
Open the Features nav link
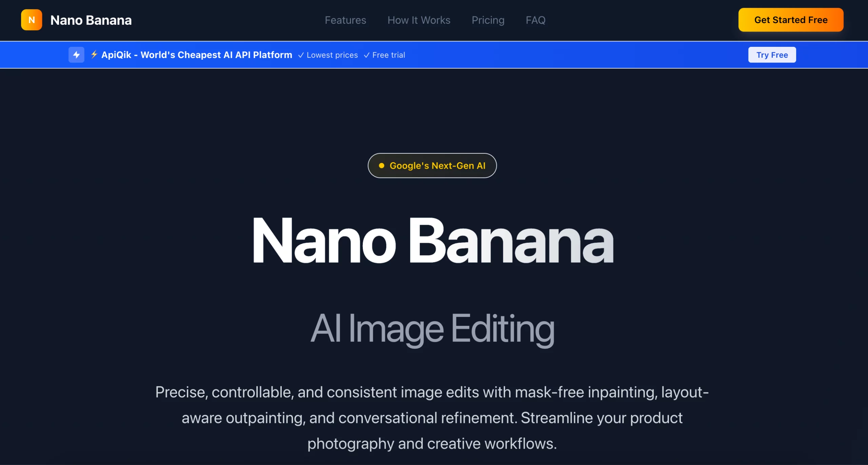(x=345, y=20)
